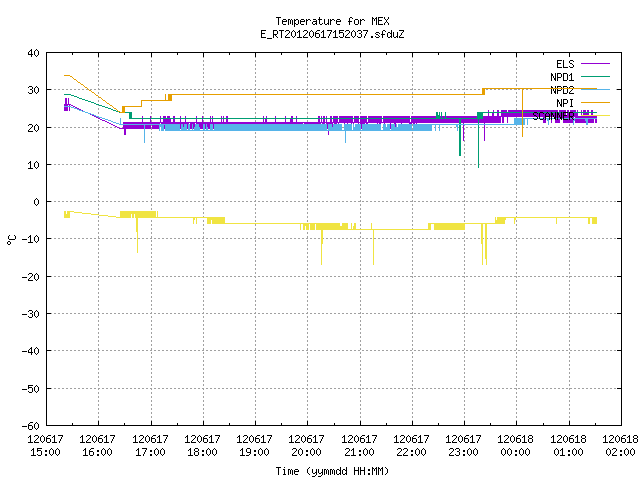Screen dimensions: 640x480
Task: Click the orange NPI legend line sample
Action: point(596,102)
